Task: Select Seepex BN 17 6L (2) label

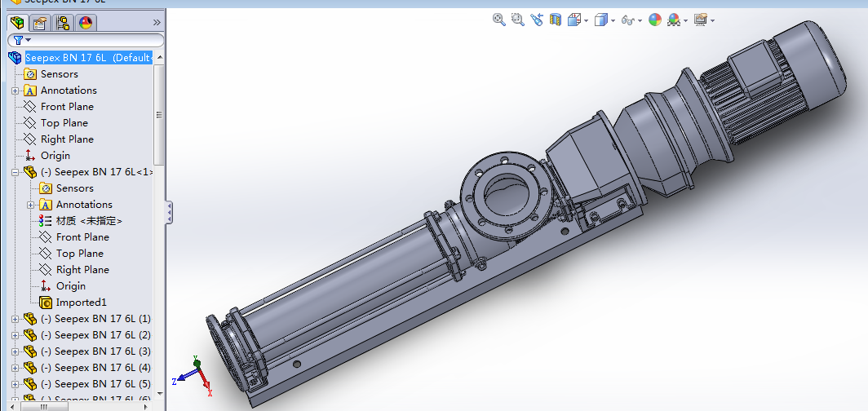Action: click(x=95, y=335)
